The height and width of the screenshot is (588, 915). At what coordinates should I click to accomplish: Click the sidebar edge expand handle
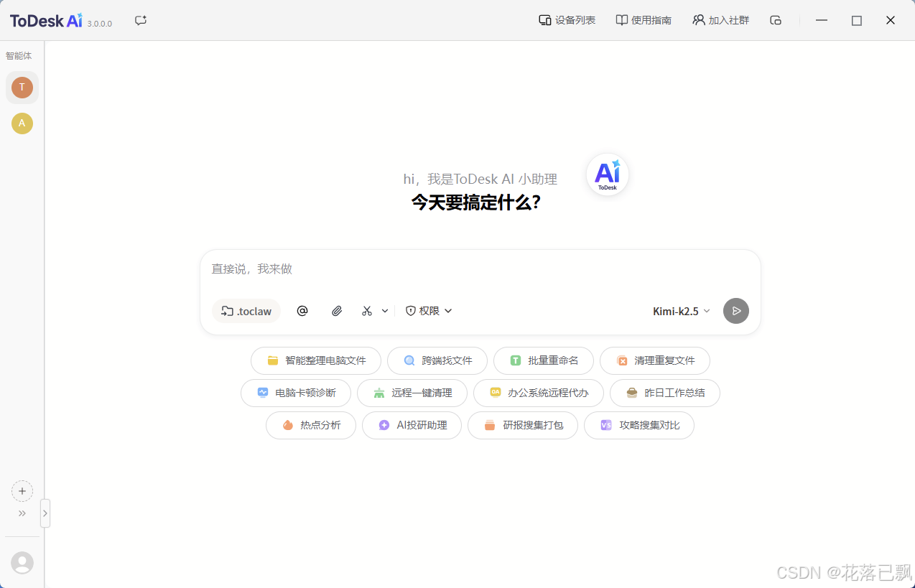point(45,513)
